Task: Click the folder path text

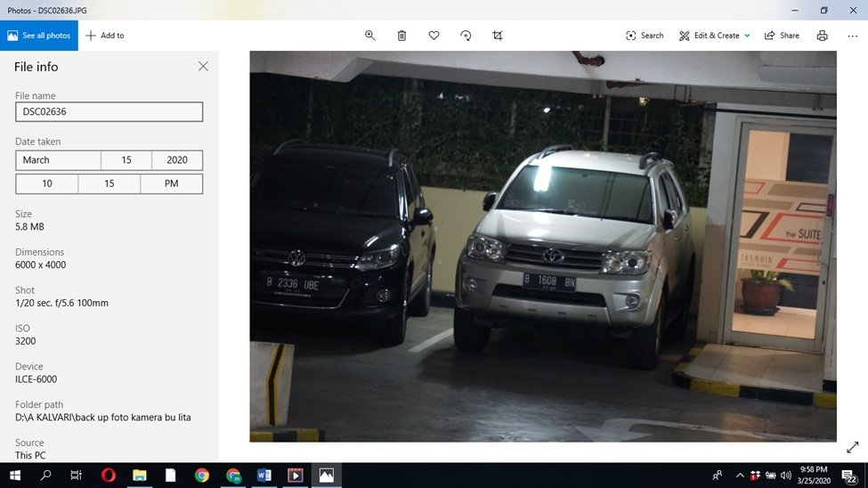Action: (x=103, y=418)
